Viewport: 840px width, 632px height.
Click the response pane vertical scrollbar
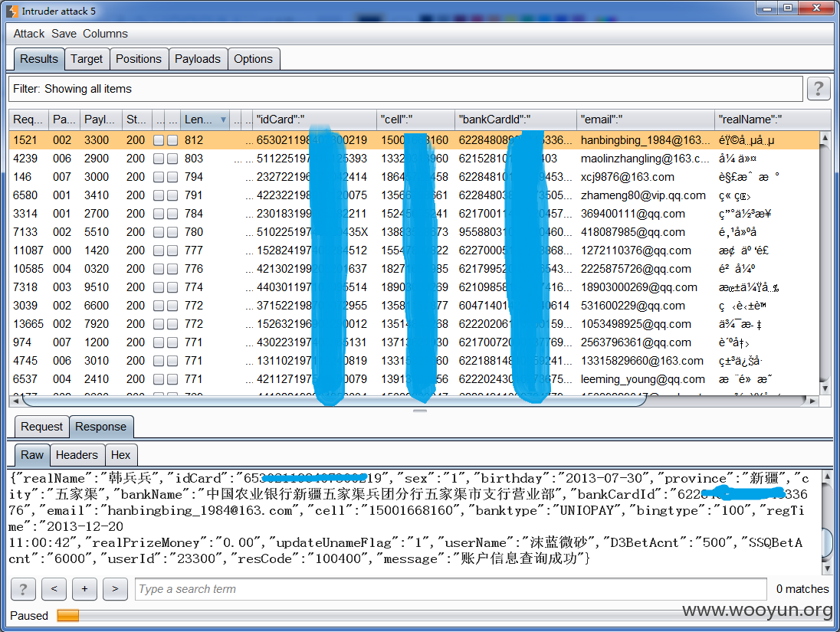[x=827, y=522]
